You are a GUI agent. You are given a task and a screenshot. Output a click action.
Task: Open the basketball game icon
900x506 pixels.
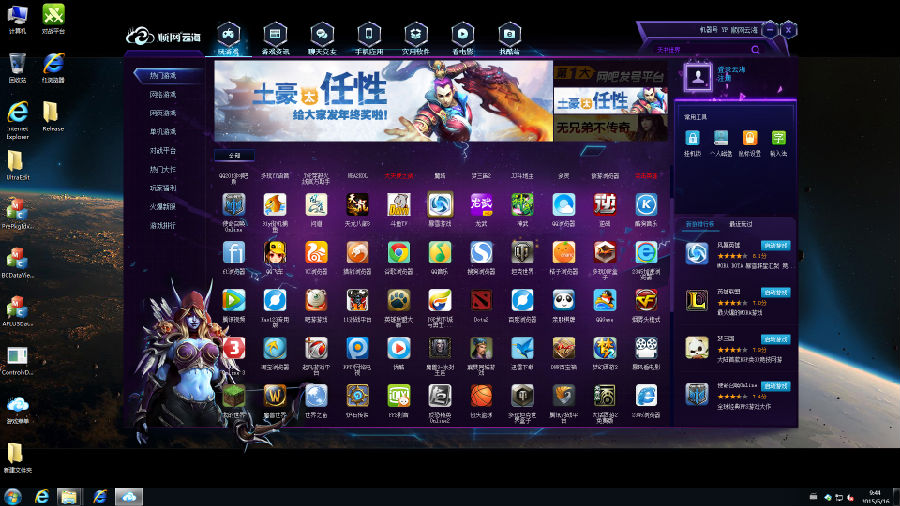click(x=481, y=396)
